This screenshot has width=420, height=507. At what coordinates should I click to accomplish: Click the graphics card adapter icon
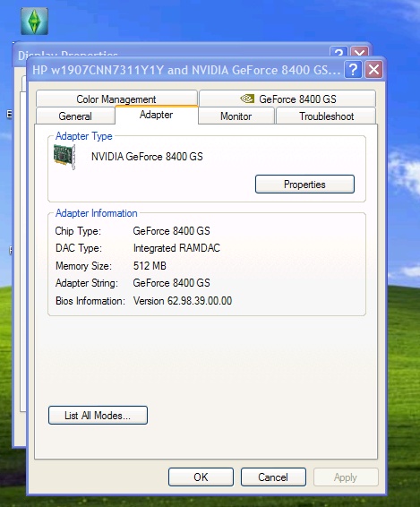point(64,157)
